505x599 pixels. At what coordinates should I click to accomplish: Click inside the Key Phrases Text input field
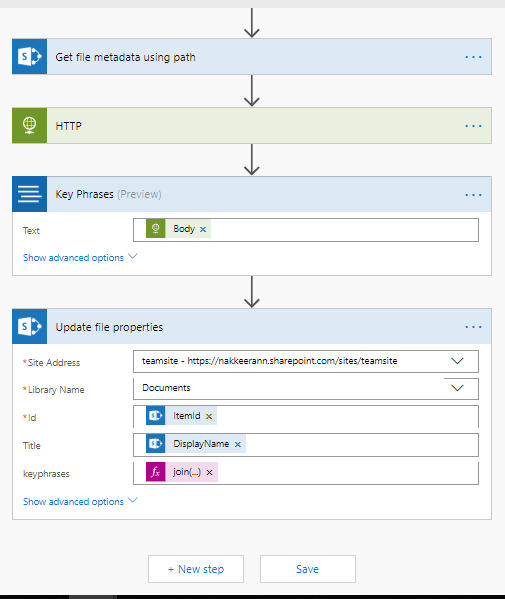pyautogui.click(x=306, y=230)
